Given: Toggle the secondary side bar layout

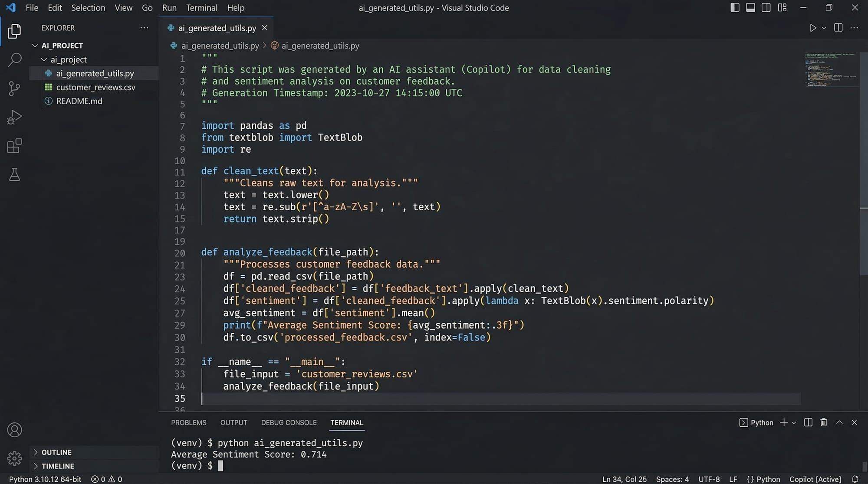Looking at the screenshot, I should [766, 8].
